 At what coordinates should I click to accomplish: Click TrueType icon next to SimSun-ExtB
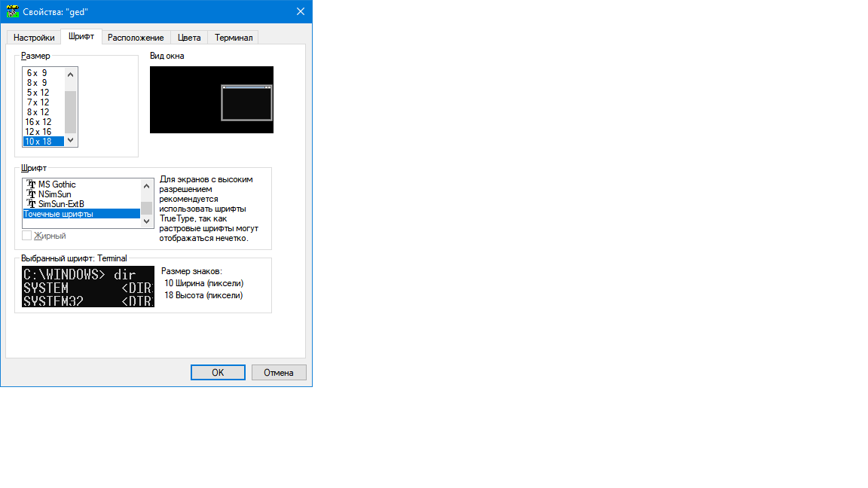[x=31, y=204]
